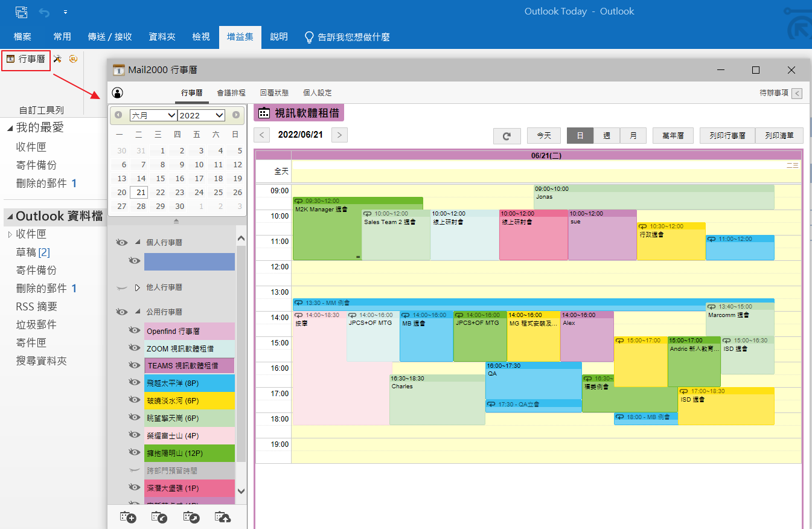Image resolution: width=812 pixels, height=529 pixels.
Task: Click the tools wrench icon in the ribbon
Action: click(x=57, y=59)
